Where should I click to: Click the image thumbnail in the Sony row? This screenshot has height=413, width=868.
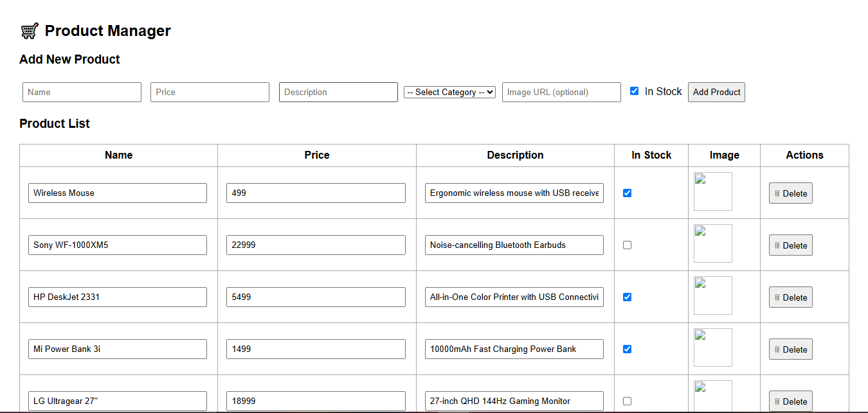(x=712, y=243)
